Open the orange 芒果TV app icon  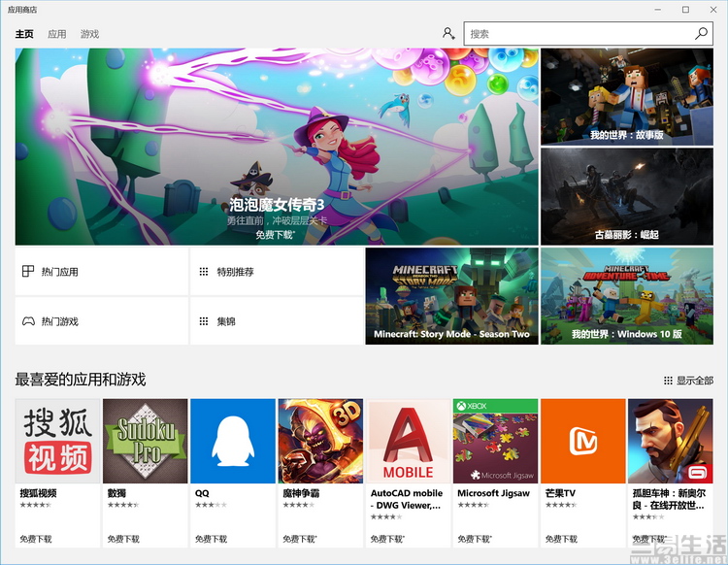pos(583,441)
